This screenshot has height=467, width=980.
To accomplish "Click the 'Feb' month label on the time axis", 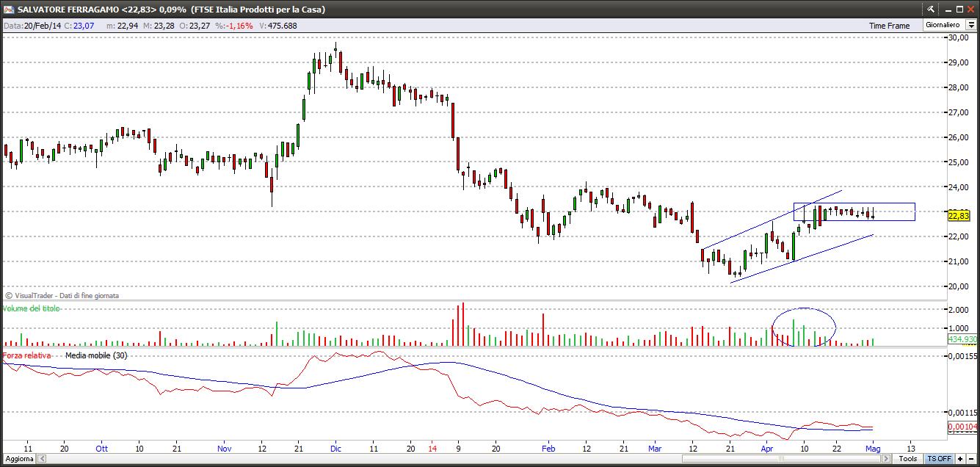I will coord(548,447).
